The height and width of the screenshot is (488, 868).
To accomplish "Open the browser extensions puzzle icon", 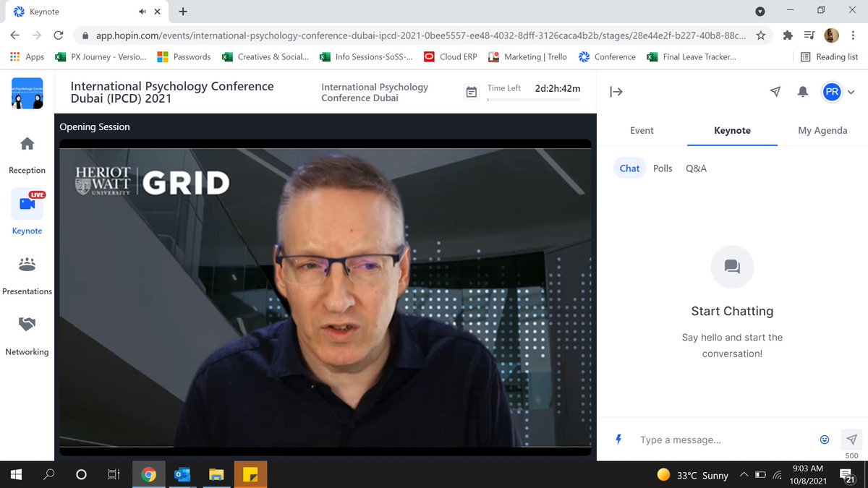I will click(x=788, y=35).
